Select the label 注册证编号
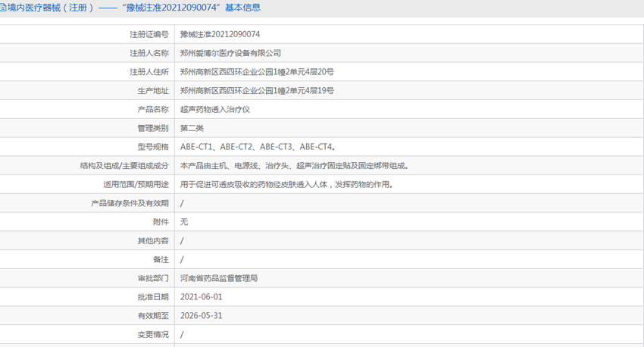The height and width of the screenshot is (347, 644). (x=149, y=35)
